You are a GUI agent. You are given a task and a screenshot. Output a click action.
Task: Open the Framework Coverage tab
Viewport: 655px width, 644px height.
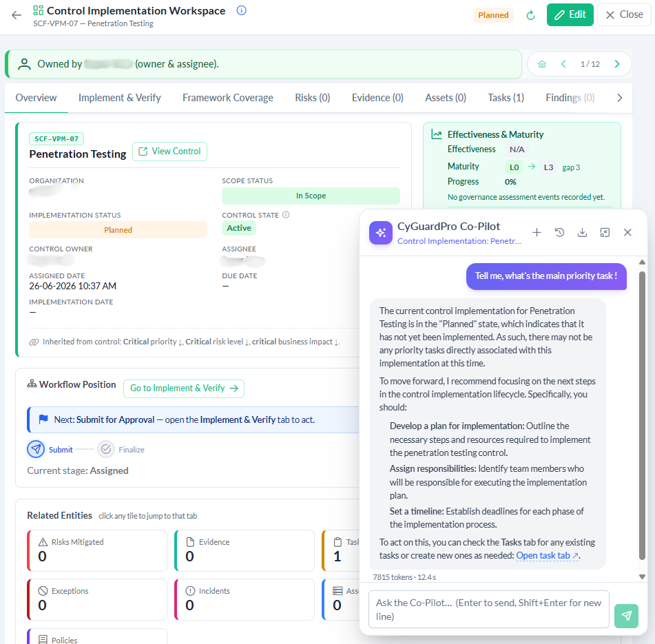(x=228, y=98)
